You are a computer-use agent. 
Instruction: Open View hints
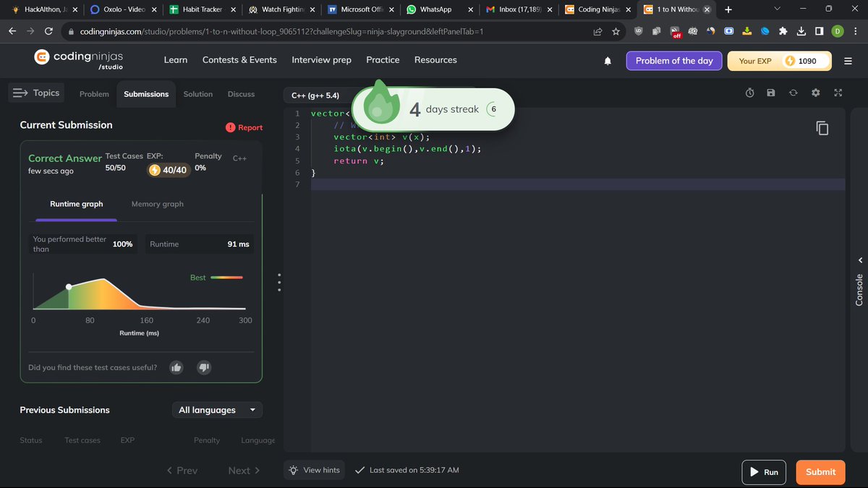[314, 470]
